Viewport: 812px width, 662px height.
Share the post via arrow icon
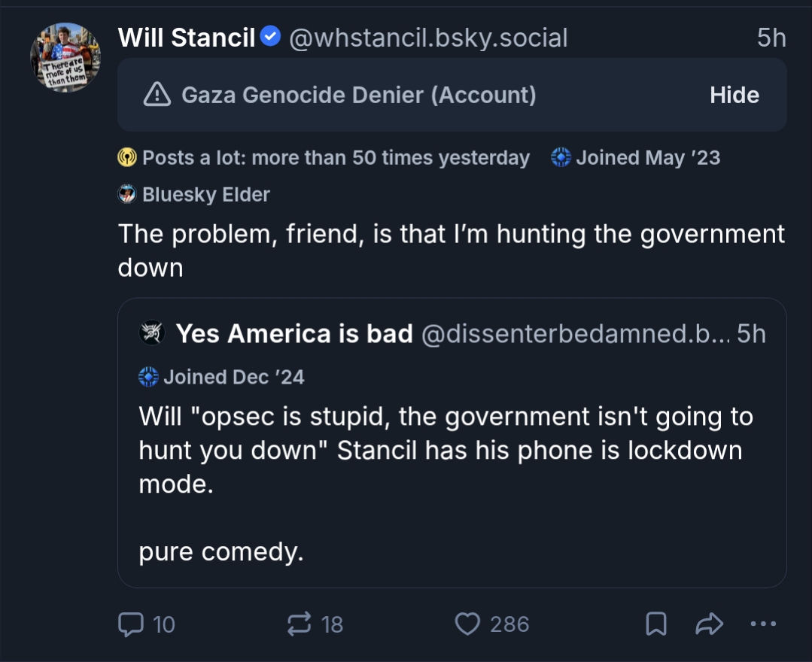(710, 624)
